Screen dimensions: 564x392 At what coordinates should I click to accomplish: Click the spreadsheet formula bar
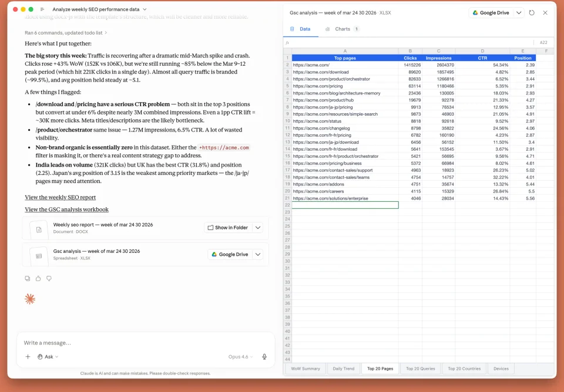point(410,43)
